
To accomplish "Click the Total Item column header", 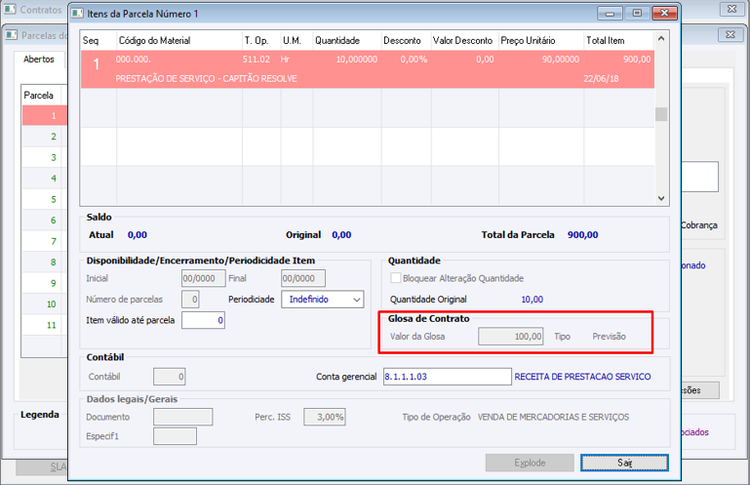I will (618, 41).
